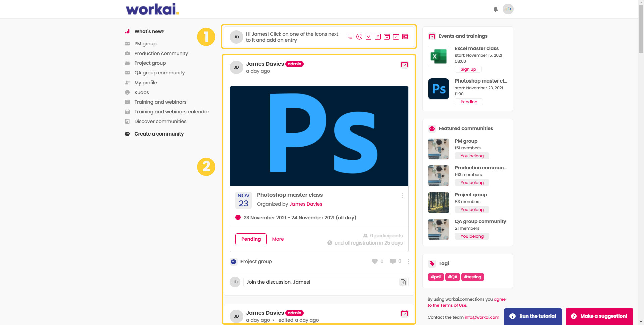Image resolution: width=644 pixels, height=325 pixels.
Task: Add a poll with checkmark entry icon
Action: (x=368, y=37)
